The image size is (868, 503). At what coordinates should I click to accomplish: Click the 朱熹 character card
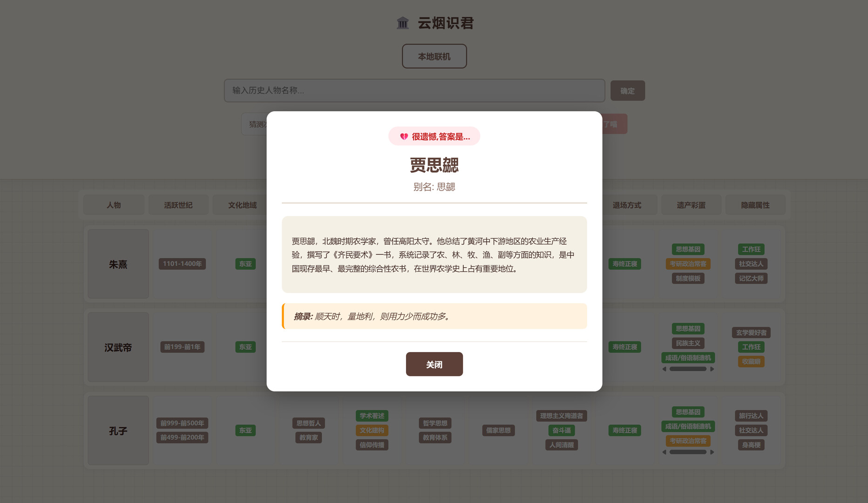point(118,264)
